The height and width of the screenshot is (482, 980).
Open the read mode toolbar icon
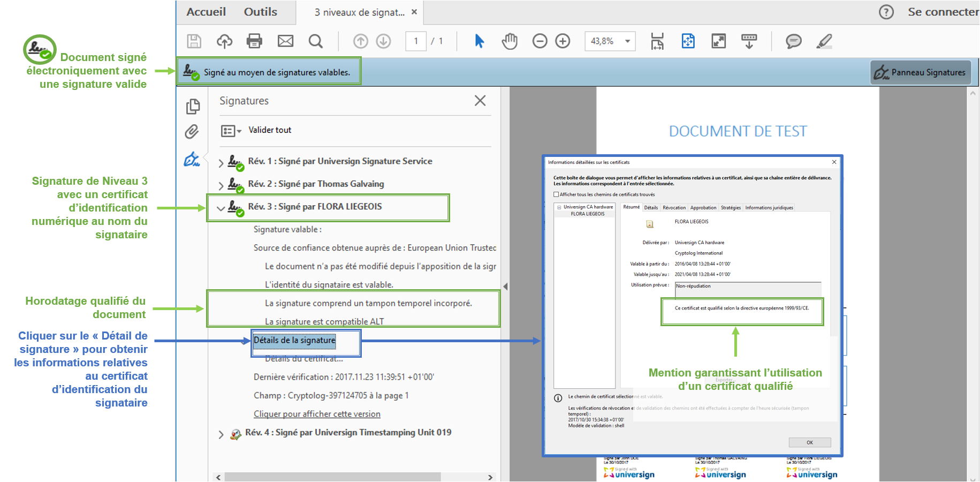point(749,41)
